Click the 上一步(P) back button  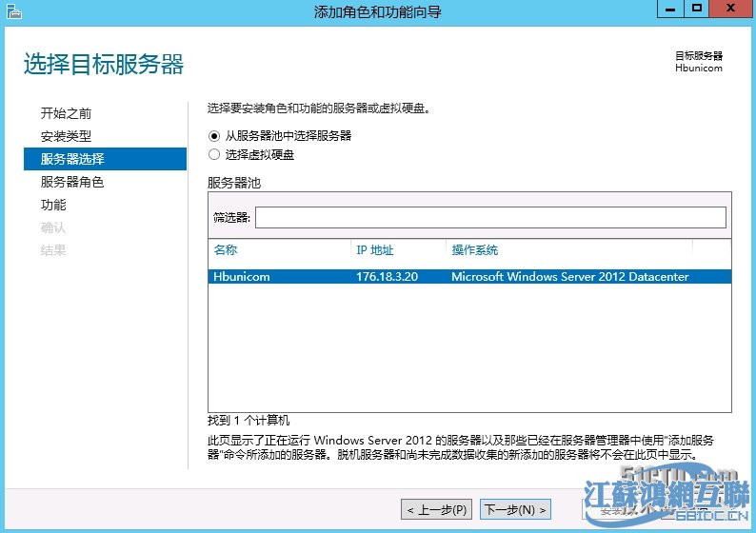(x=436, y=509)
